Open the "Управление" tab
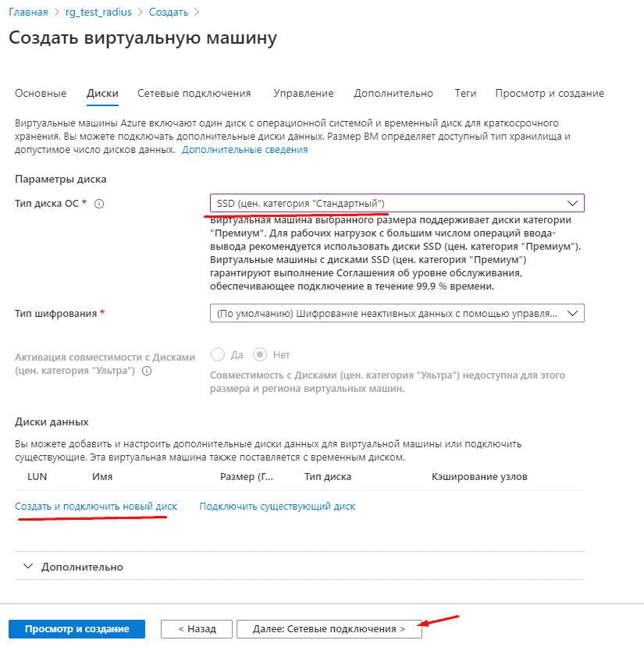 click(304, 93)
